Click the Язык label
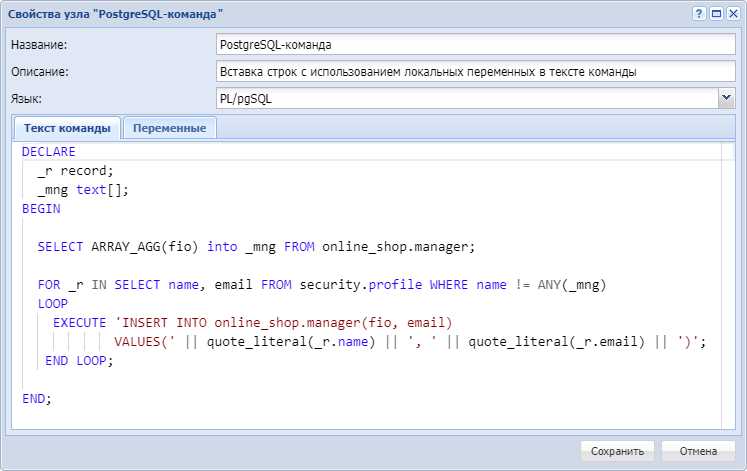Image resolution: width=747 pixels, height=471 pixels. pos(26,99)
